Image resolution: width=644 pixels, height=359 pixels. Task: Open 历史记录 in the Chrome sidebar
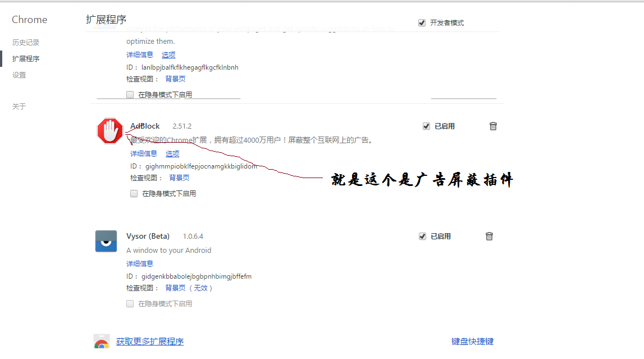[26, 42]
